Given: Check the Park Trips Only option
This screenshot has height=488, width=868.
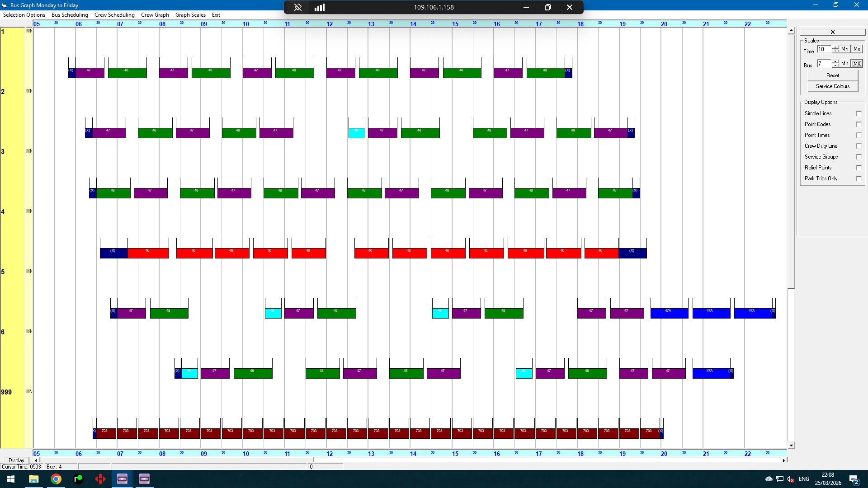Looking at the screenshot, I should tap(859, 178).
